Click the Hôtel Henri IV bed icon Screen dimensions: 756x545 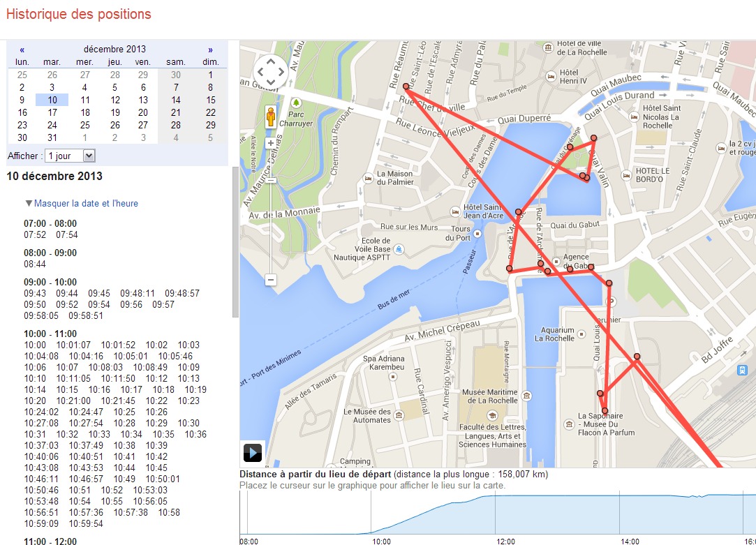tap(551, 76)
